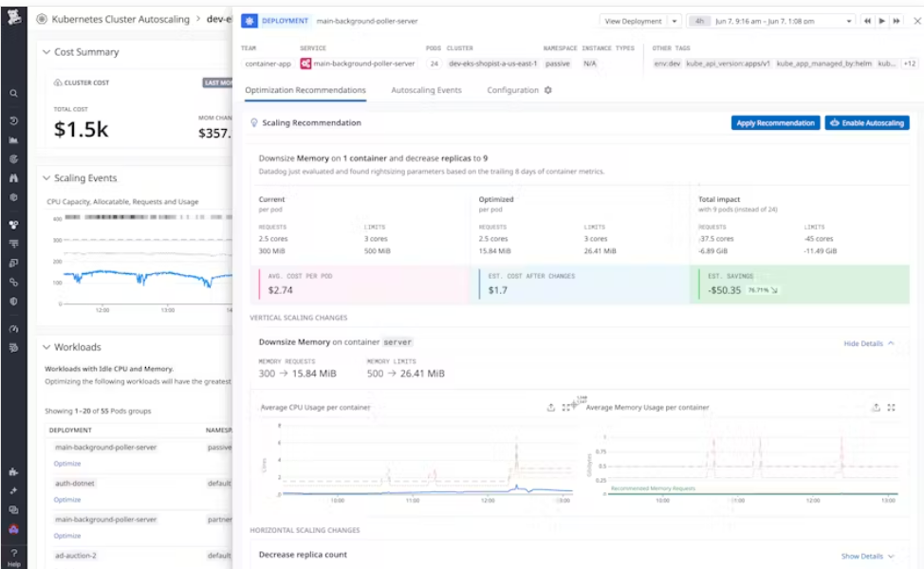This screenshot has width=924, height=569.
Task: Export the Average Memory Usage graph
Action: pyautogui.click(x=876, y=407)
